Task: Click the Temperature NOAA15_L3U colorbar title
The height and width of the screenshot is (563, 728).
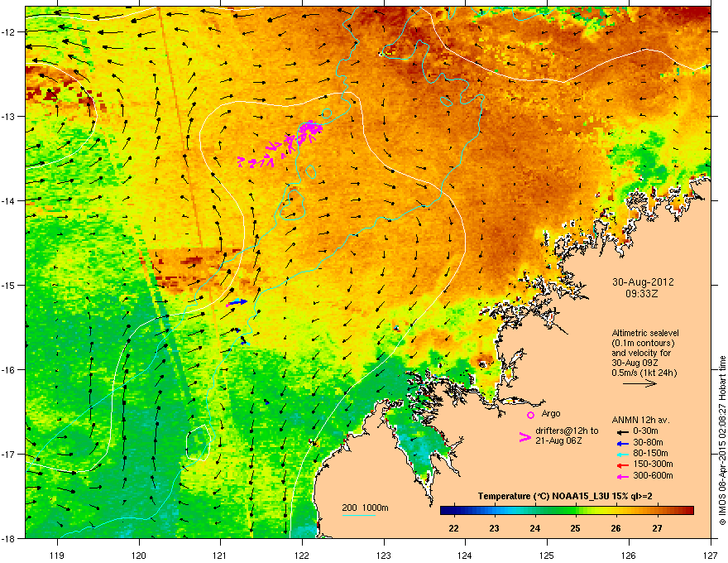Action: pyautogui.click(x=565, y=496)
